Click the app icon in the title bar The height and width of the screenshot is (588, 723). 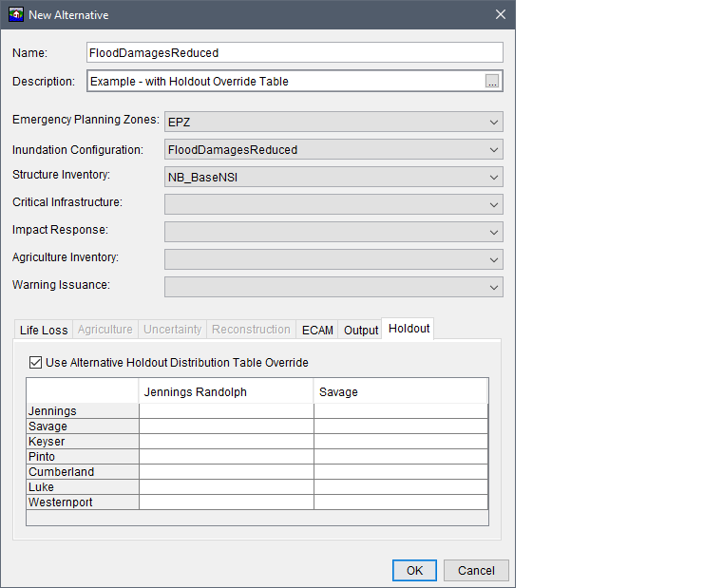click(x=16, y=14)
